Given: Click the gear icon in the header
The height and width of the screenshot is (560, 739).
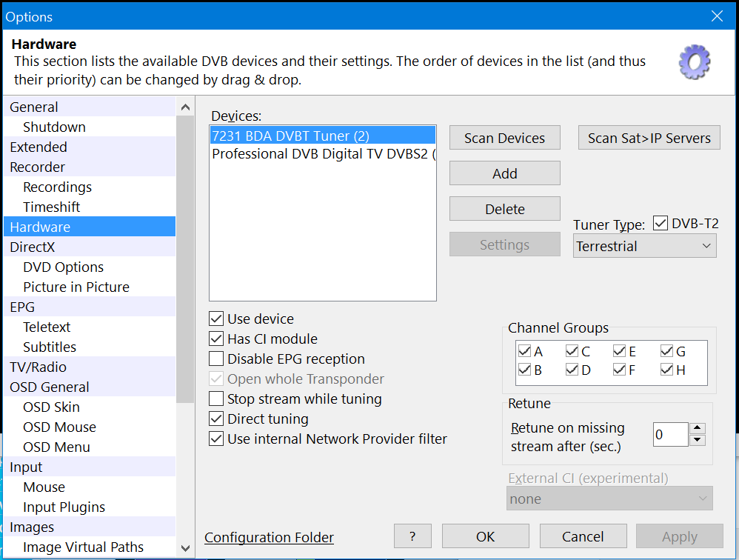Looking at the screenshot, I should tap(695, 62).
